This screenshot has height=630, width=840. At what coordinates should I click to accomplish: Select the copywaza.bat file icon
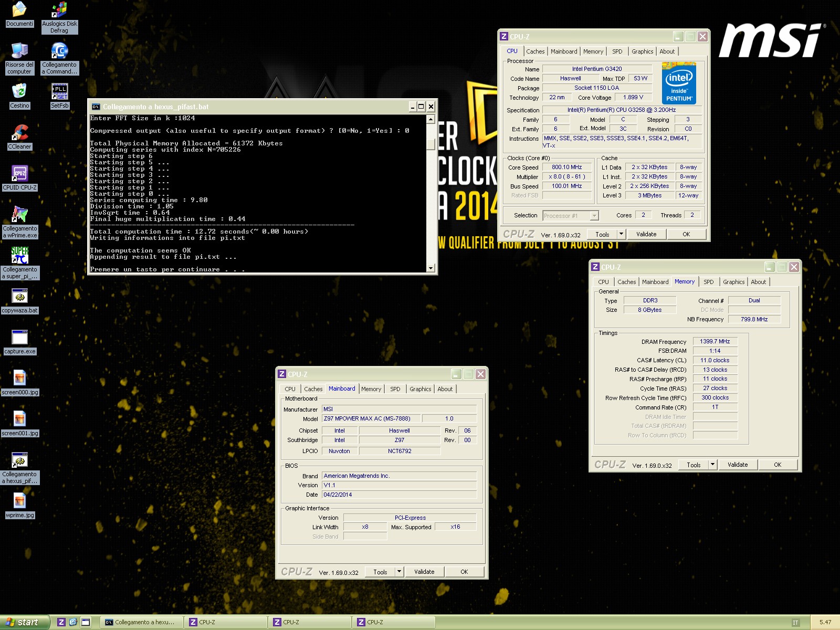(19, 296)
